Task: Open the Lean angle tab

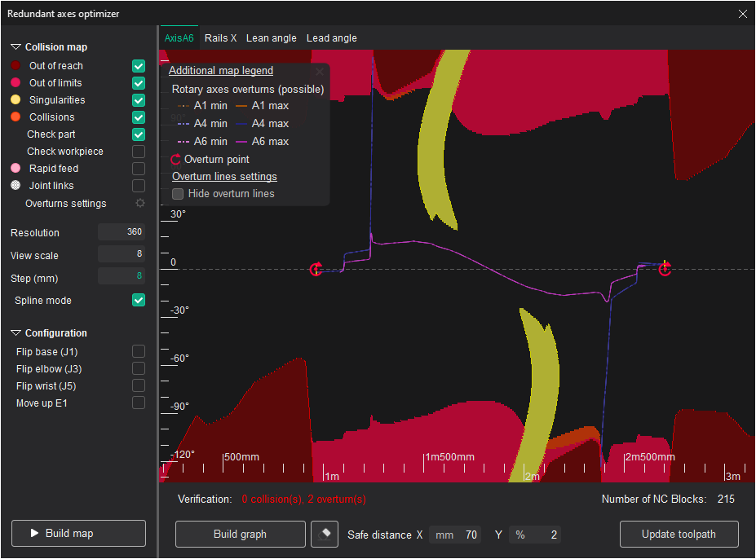Action: pos(271,38)
